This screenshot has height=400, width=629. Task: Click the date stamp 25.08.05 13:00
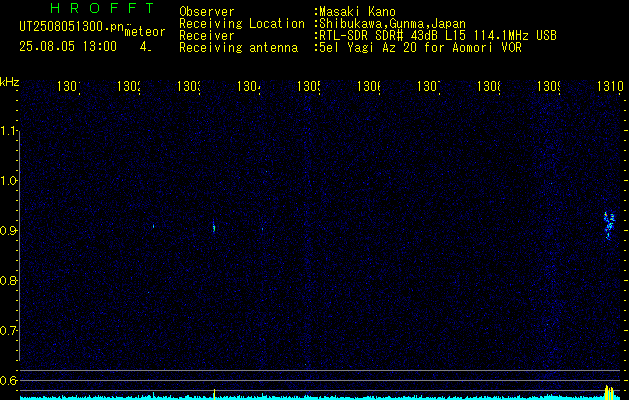[x=68, y=47]
